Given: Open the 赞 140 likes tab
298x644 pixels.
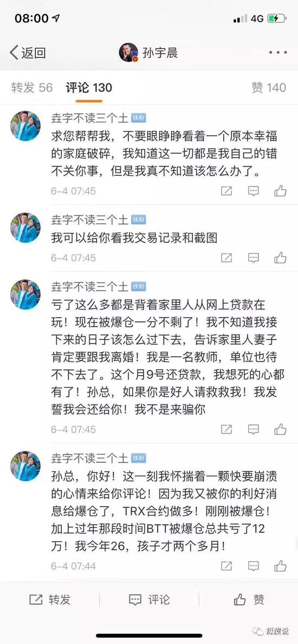Looking at the screenshot, I should [x=269, y=88].
